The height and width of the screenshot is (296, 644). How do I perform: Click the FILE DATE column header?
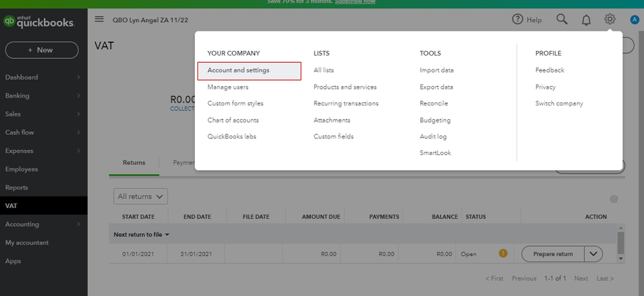(x=256, y=217)
